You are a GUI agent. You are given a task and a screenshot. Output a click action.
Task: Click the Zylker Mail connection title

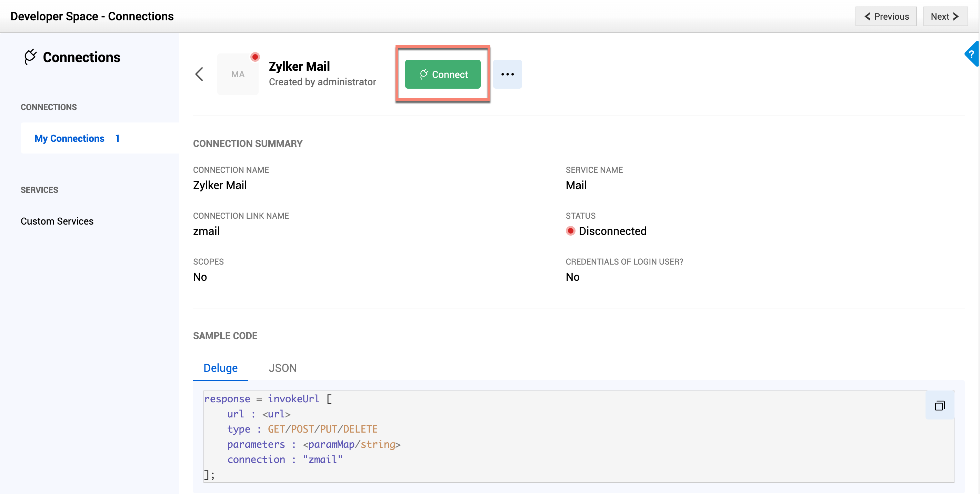coord(299,66)
